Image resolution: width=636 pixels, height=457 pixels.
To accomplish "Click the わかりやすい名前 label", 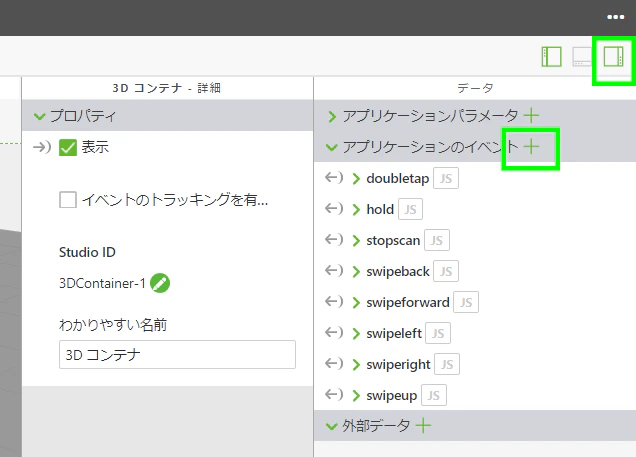I will tap(113, 325).
